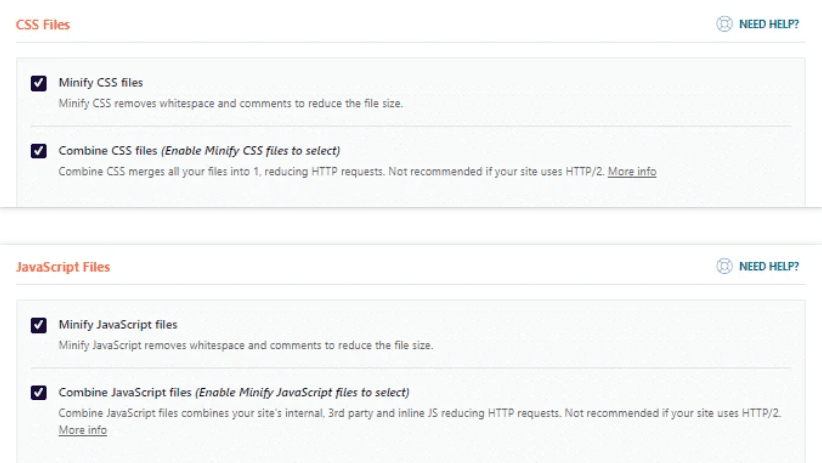
Task: Click the lifebuoy help icon in JavaScript Files
Action: tap(725, 267)
